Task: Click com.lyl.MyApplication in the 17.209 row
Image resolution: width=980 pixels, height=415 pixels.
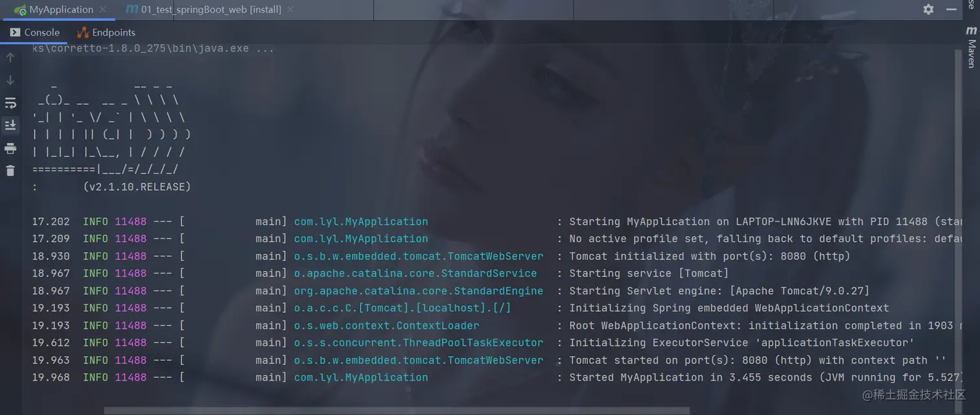Action: pyautogui.click(x=361, y=239)
